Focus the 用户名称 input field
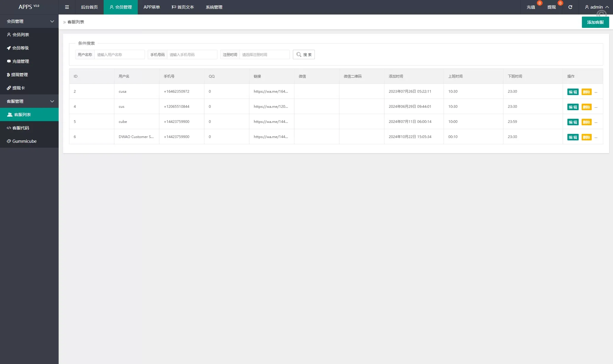The height and width of the screenshot is (364, 613). (x=119, y=54)
